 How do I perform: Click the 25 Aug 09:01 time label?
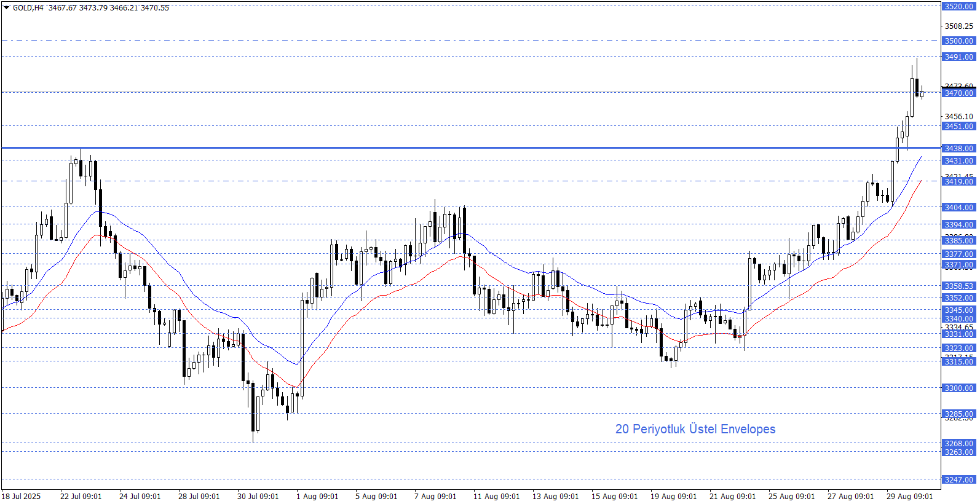coord(791,497)
